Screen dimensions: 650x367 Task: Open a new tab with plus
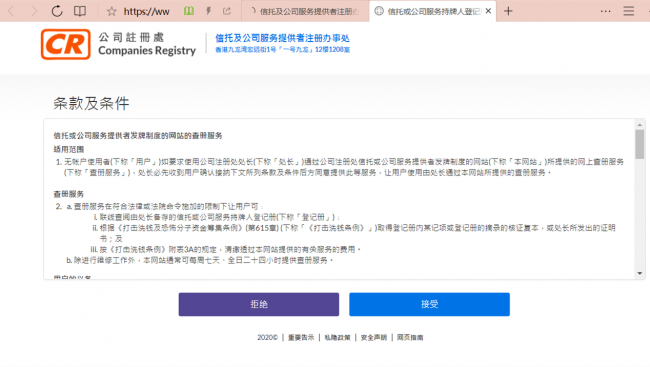(508, 11)
